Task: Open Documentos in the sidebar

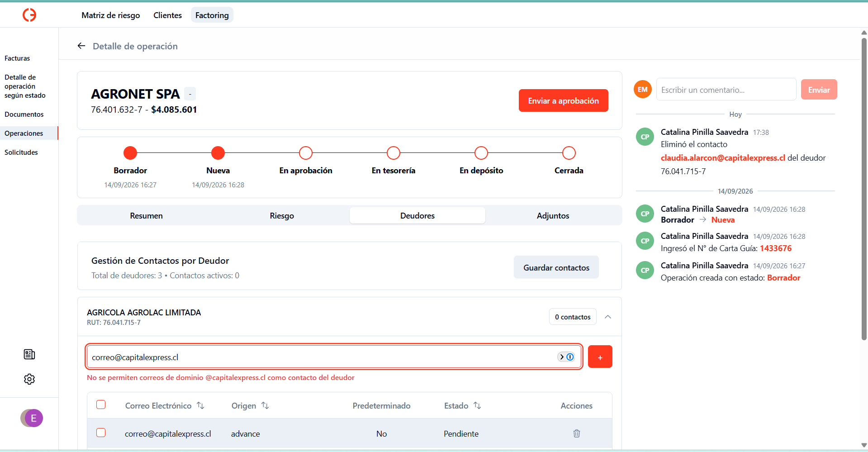Action: click(x=24, y=114)
